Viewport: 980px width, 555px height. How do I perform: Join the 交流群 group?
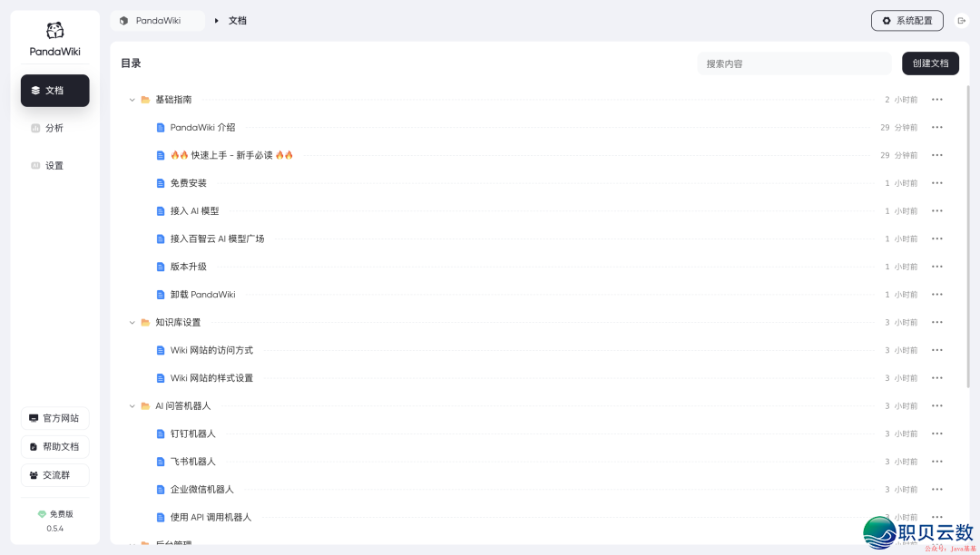coord(55,475)
